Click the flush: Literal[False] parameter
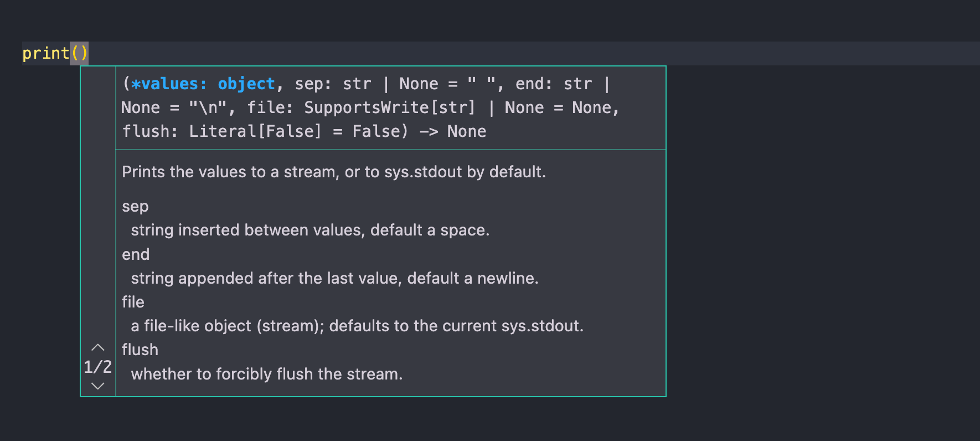This screenshot has width=980, height=441. coord(221,131)
